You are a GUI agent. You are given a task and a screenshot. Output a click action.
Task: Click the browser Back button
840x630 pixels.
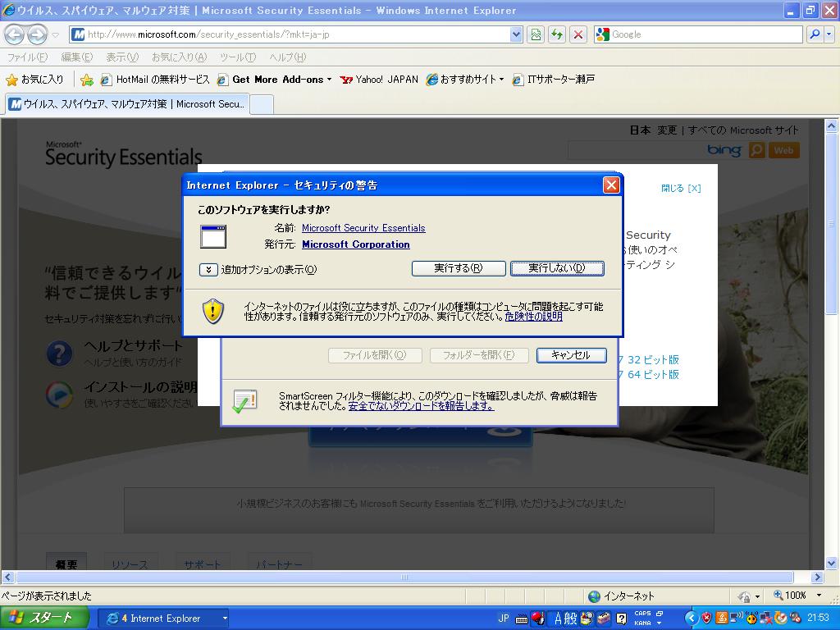click(x=15, y=34)
